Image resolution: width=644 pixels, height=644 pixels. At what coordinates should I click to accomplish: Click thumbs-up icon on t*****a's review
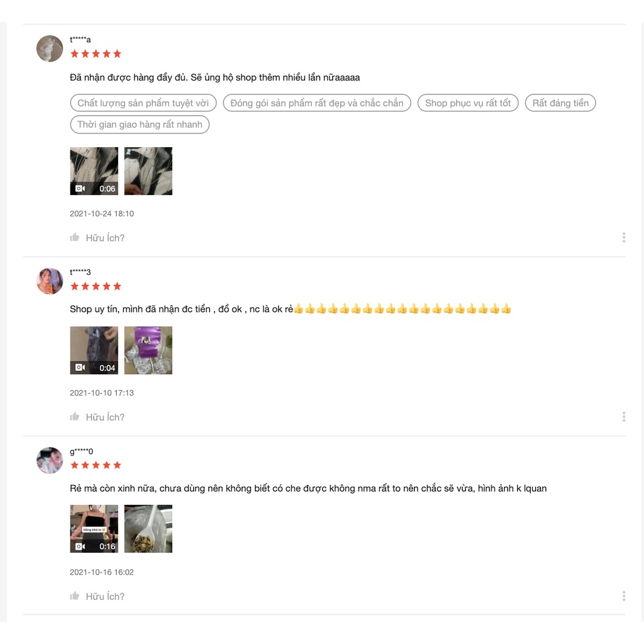tap(74, 237)
